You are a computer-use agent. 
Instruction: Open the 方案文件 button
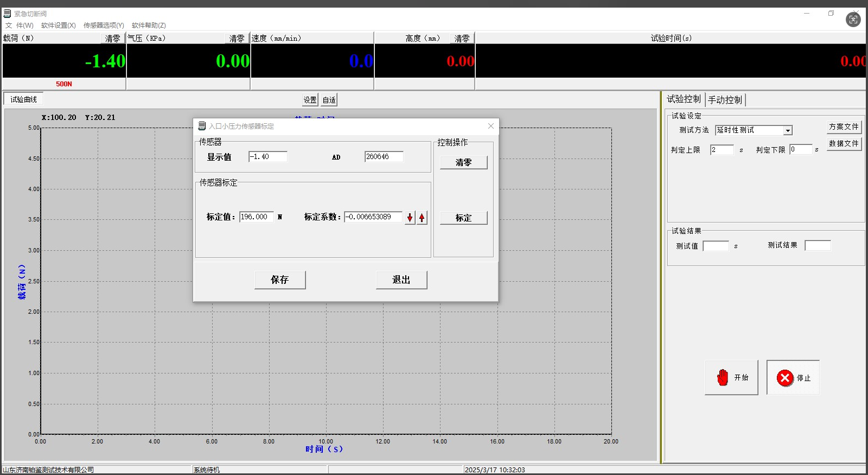pyautogui.click(x=844, y=127)
